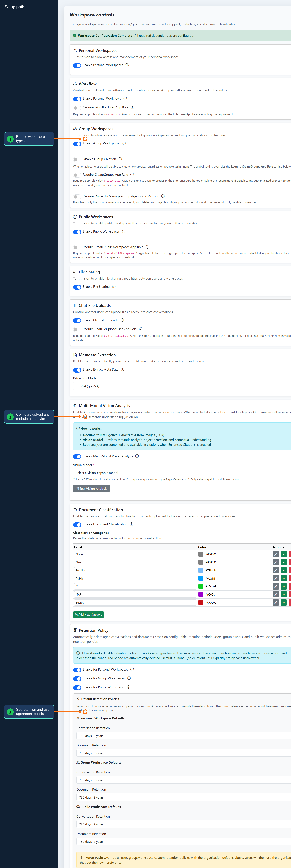Open Group Workspace Conversation Retention dropdown
This screenshot has height=868, width=291.
184,780
